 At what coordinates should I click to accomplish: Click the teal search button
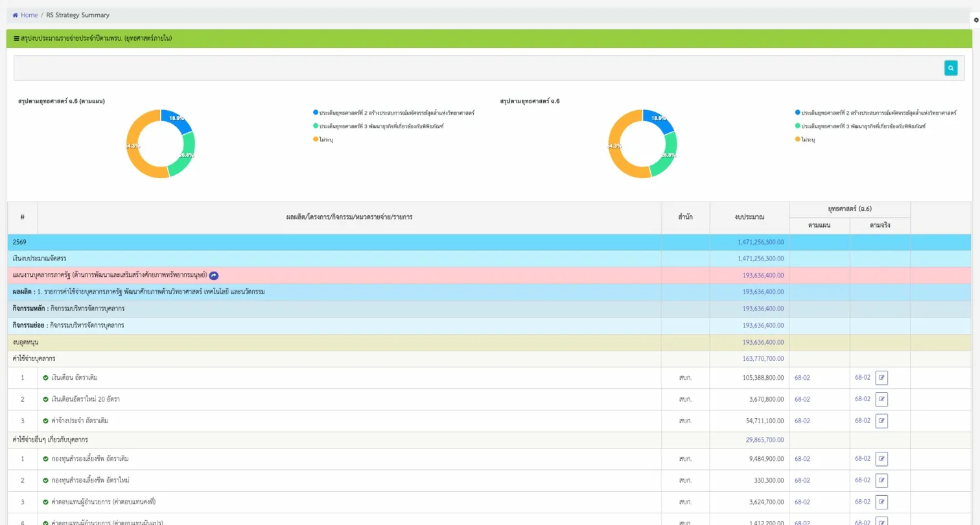coord(951,68)
